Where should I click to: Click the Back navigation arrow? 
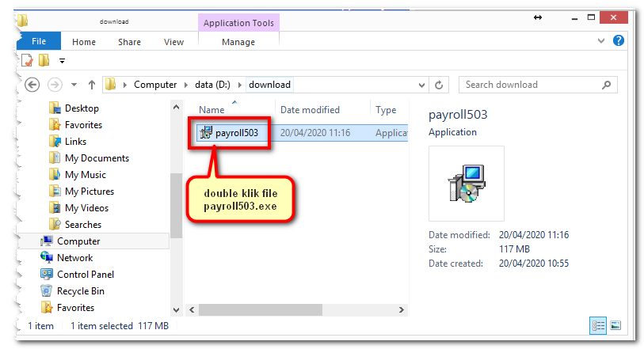pyautogui.click(x=32, y=85)
